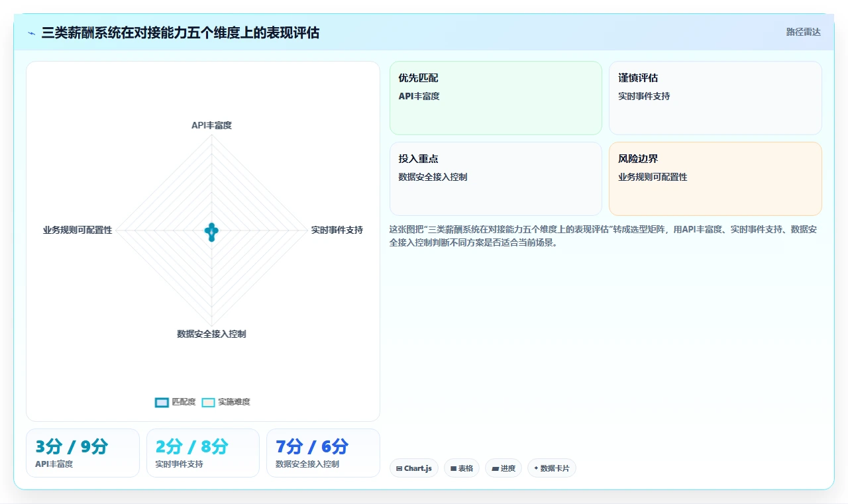Toggle the 实施难度 legend swatch

click(208, 402)
